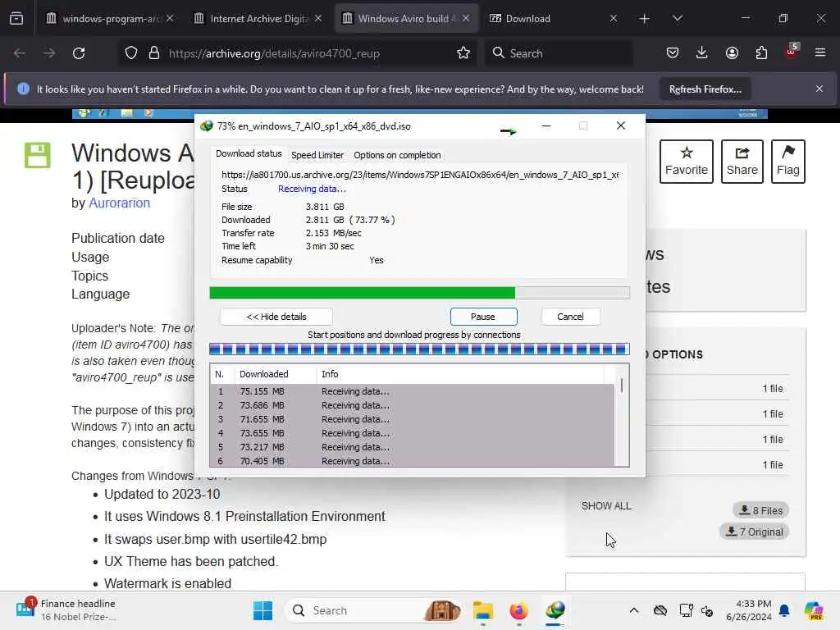Click the Info column header
The image size is (840, 630).
coord(460,374)
